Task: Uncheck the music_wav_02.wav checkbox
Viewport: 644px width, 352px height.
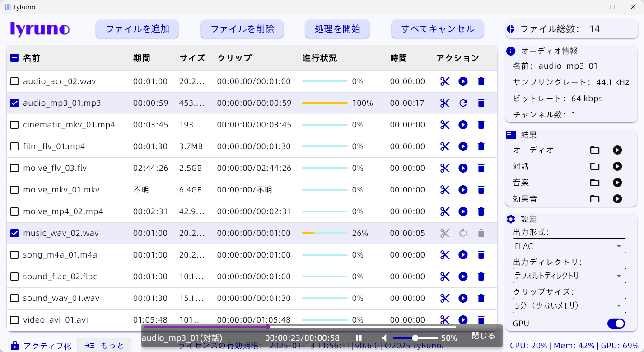Action: click(14, 233)
